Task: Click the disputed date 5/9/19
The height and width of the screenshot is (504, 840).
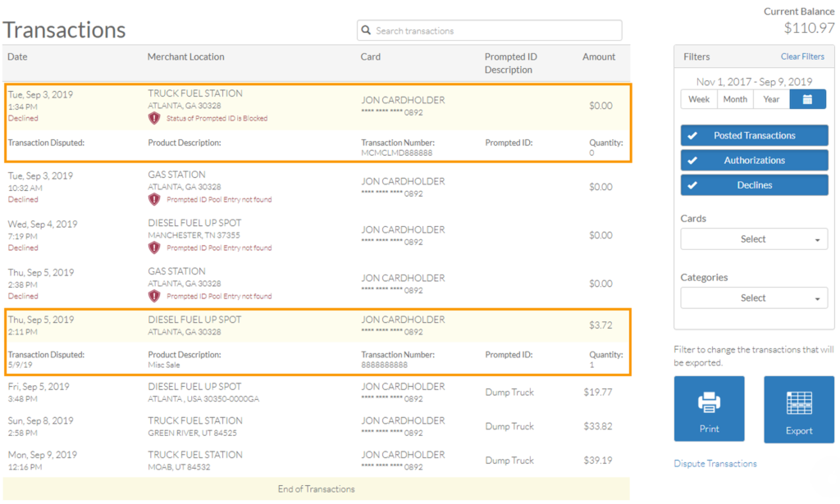Action: tap(20, 365)
